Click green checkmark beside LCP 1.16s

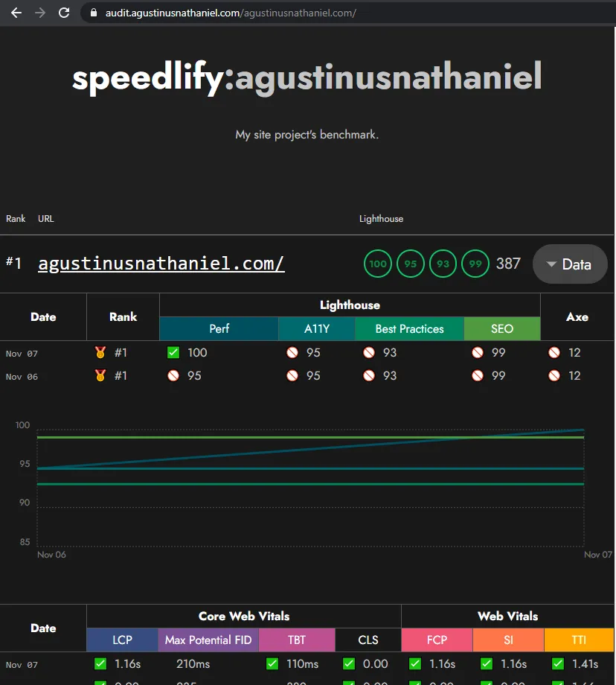point(100,663)
